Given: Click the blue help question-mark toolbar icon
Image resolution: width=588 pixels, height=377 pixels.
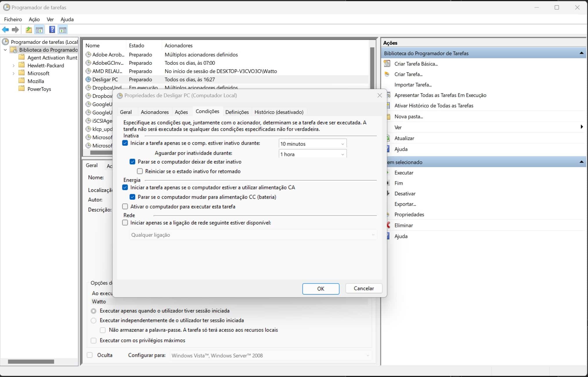Looking at the screenshot, I should (x=52, y=30).
